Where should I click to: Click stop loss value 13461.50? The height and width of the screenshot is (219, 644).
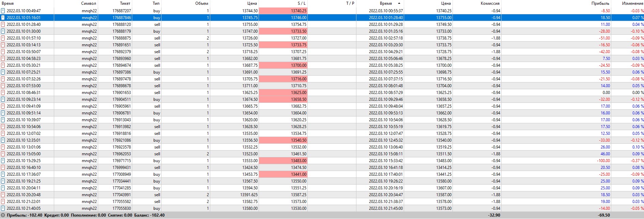298,154
